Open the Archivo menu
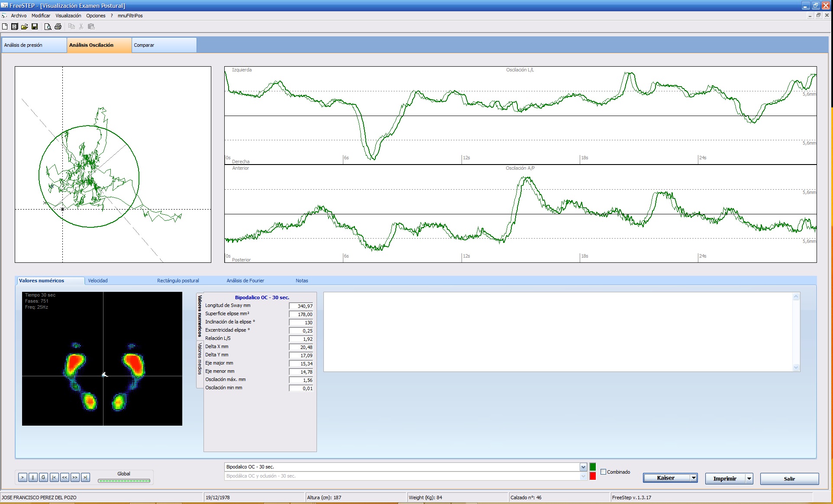 19,16
